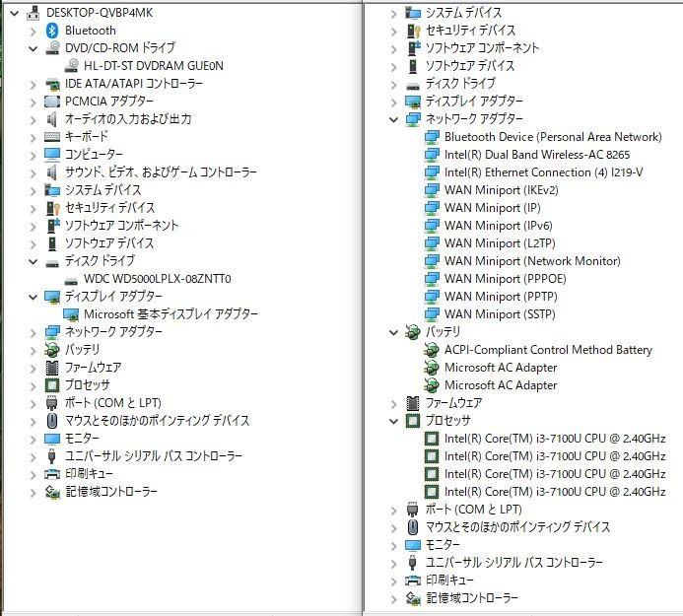Viewport: 683px width, 616px height.
Task: Select WAN Miniport (IPv6) entry
Action: coord(499,226)
